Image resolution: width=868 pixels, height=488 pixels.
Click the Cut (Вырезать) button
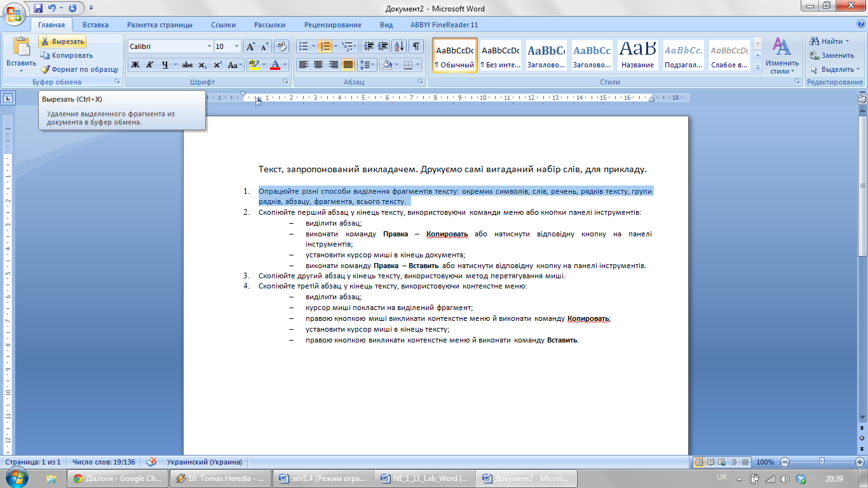point(62,41)
